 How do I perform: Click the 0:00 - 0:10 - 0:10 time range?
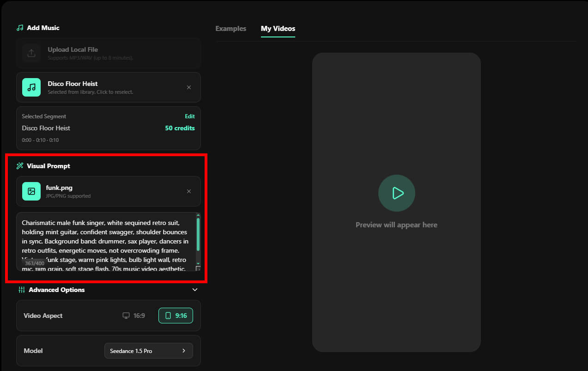[40, 140]
